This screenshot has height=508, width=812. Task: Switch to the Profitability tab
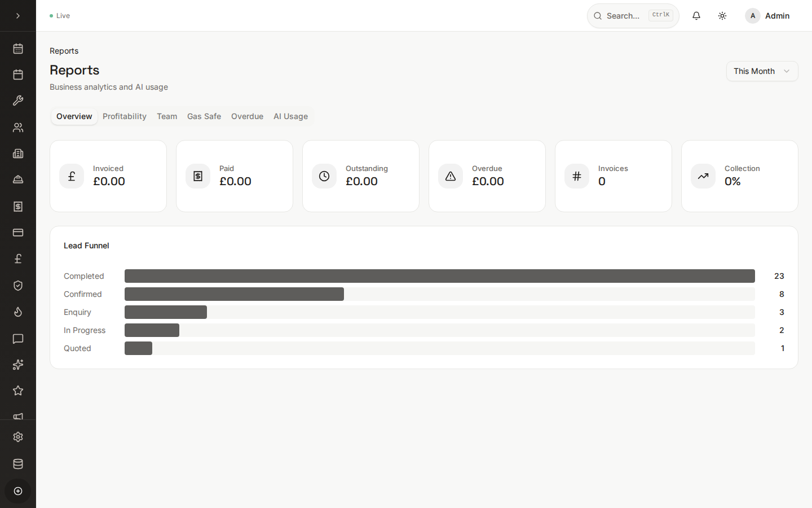tap(124, 116)
